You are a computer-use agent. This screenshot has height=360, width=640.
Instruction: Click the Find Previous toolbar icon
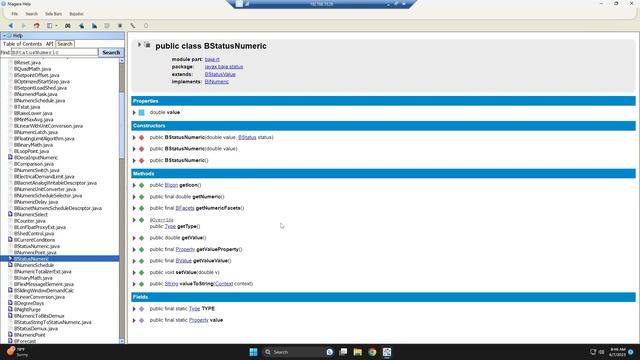(x=81, y=26)
